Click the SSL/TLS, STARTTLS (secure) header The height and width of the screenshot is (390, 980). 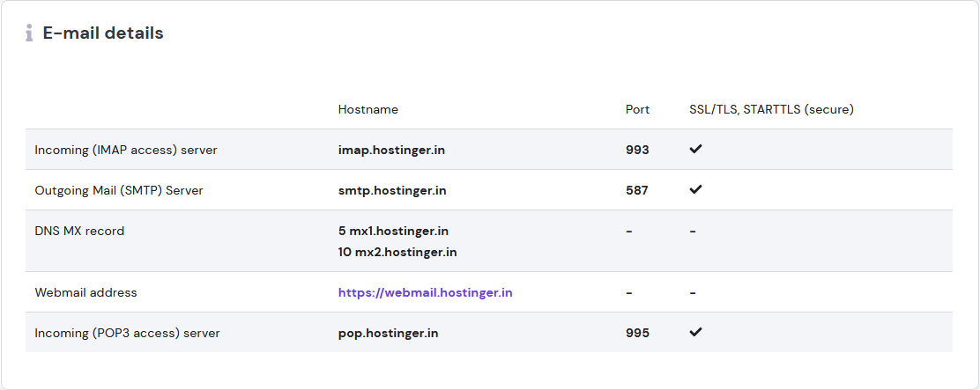(771, 109)
